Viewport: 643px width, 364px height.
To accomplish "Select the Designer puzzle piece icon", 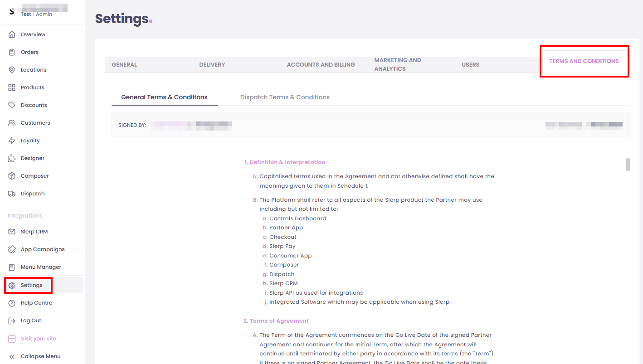I will (12, 158).
